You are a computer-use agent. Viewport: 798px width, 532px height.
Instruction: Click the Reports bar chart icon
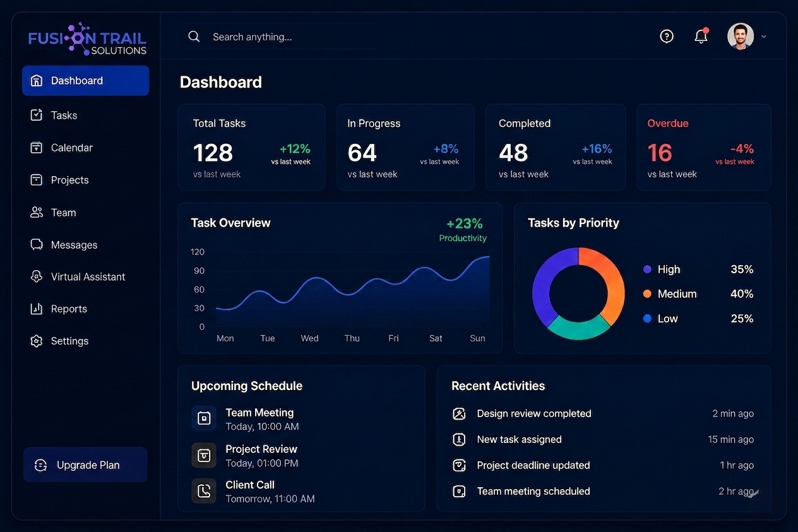pos(37,309)
